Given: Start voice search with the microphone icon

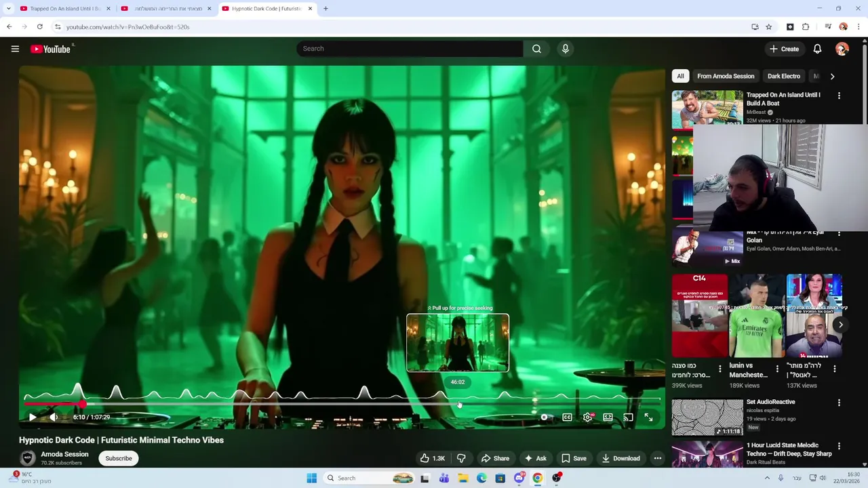Looking at the screenshot, I should tap(565, 49).
